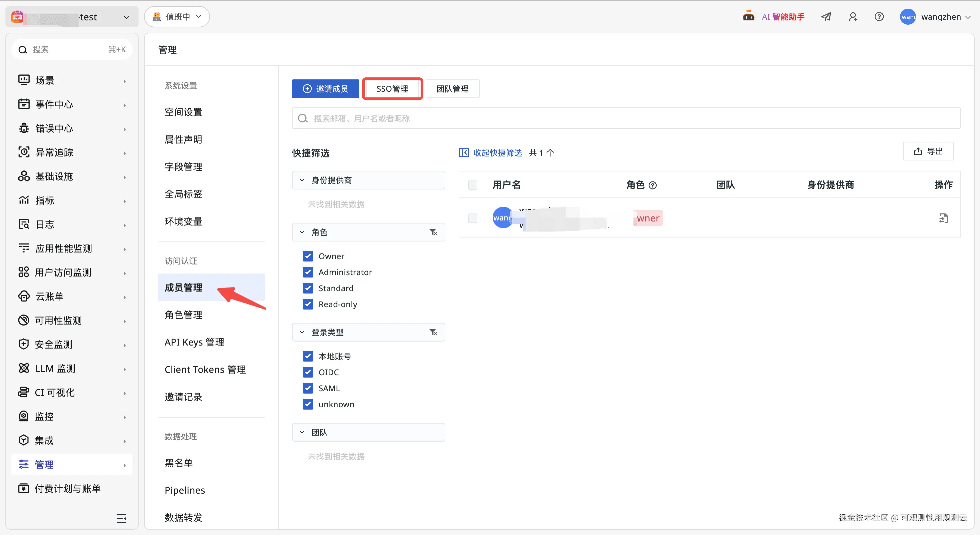Collapse the identity provider filter section
The height and width of the screenshot is (535, 980).
(302, 180)
